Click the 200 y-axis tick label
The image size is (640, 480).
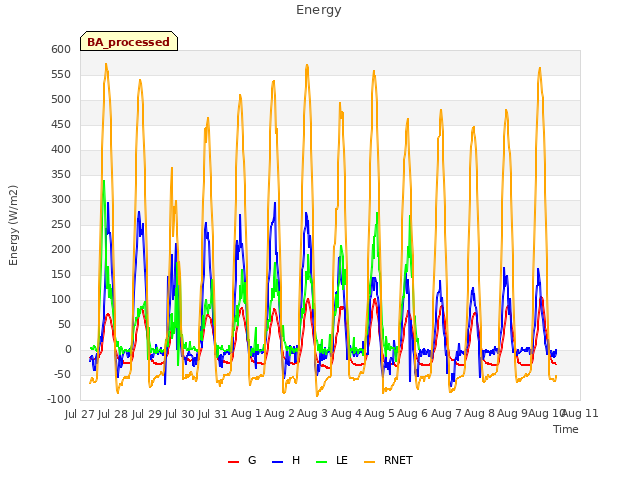61,249
